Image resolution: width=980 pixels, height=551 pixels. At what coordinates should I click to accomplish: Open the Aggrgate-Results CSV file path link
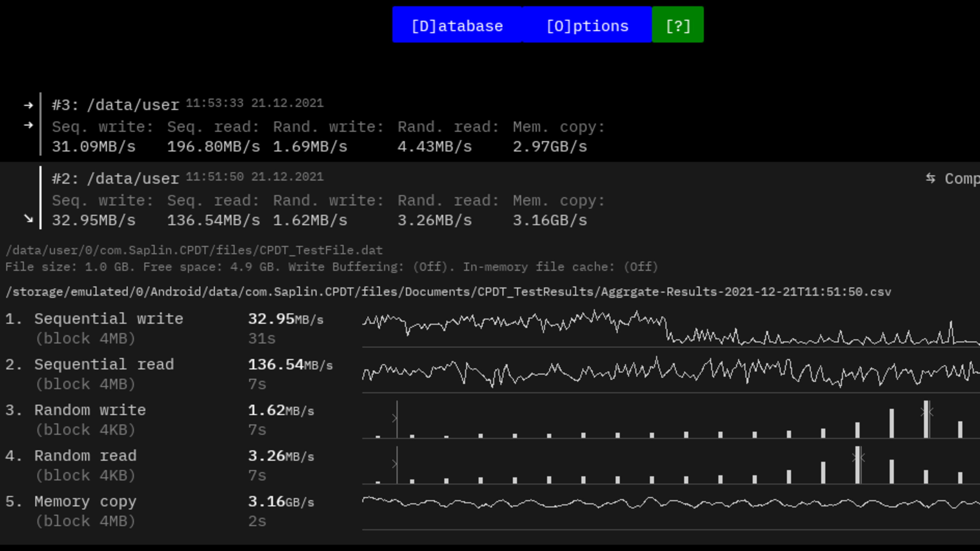click(448, 292)
